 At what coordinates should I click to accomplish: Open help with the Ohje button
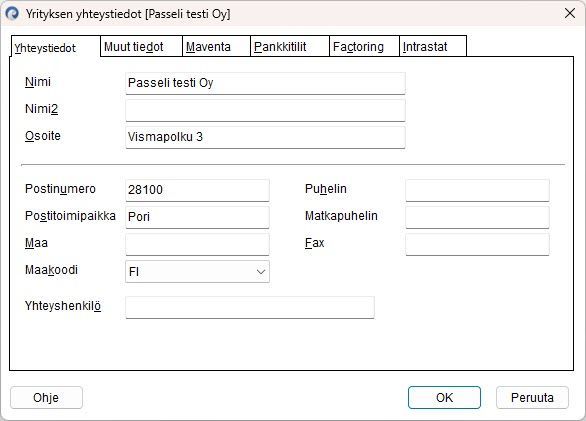pyautogui.click(x=46, y=397)
